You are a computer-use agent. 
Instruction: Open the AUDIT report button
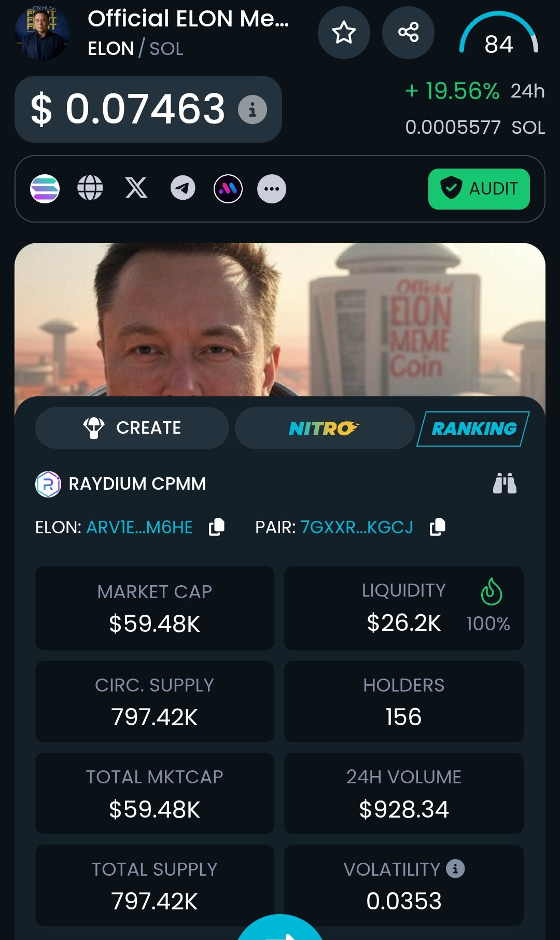click(479, 189)
